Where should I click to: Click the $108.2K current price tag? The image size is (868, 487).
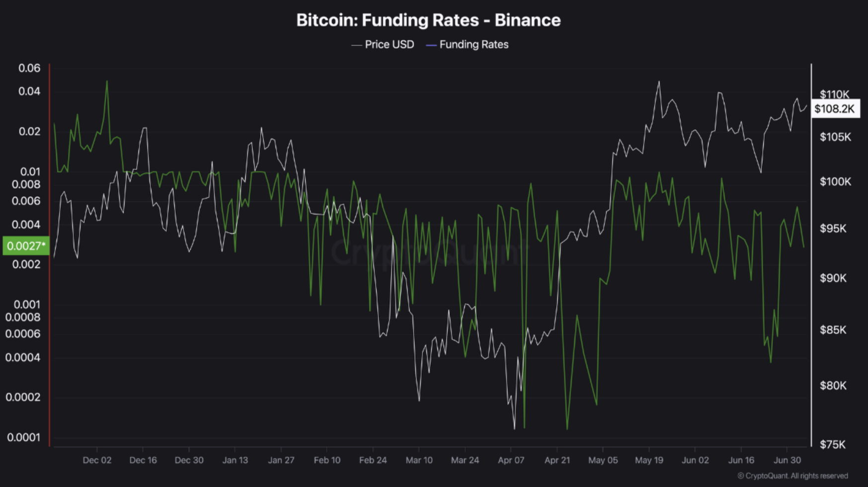(835, 109)
